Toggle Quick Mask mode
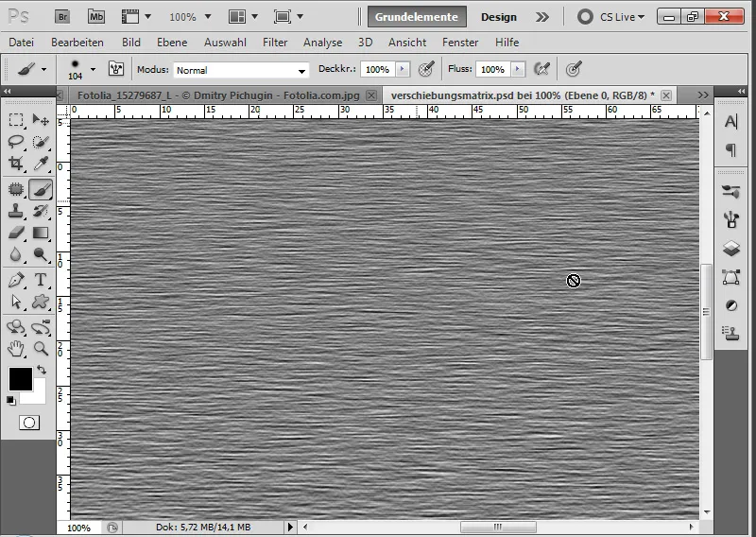 (29, 423)
